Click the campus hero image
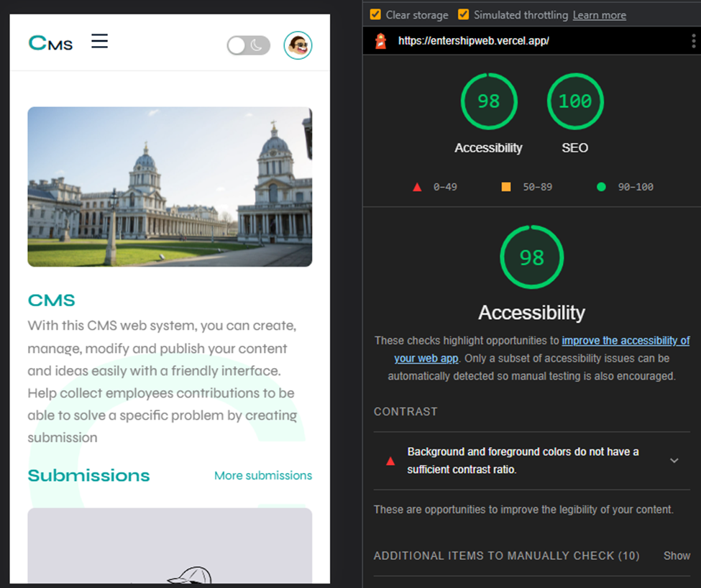This screenshot has width=701, height=588. click(x=170, y=186)
